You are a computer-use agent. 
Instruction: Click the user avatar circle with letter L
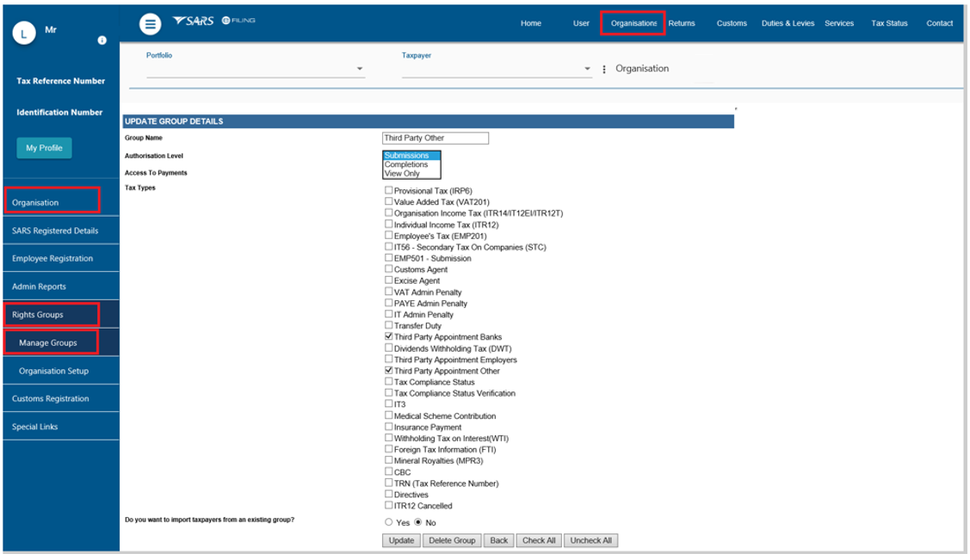coord(25,33)
